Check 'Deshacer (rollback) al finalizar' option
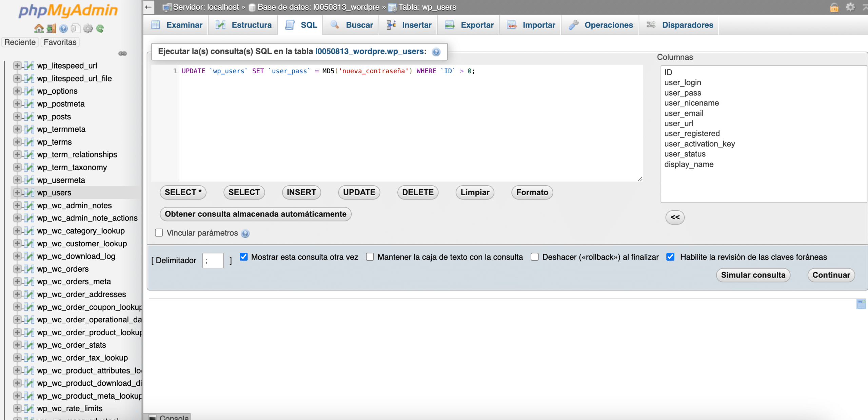The height and width of the screenshot is (420, 868). coord(535,257)
